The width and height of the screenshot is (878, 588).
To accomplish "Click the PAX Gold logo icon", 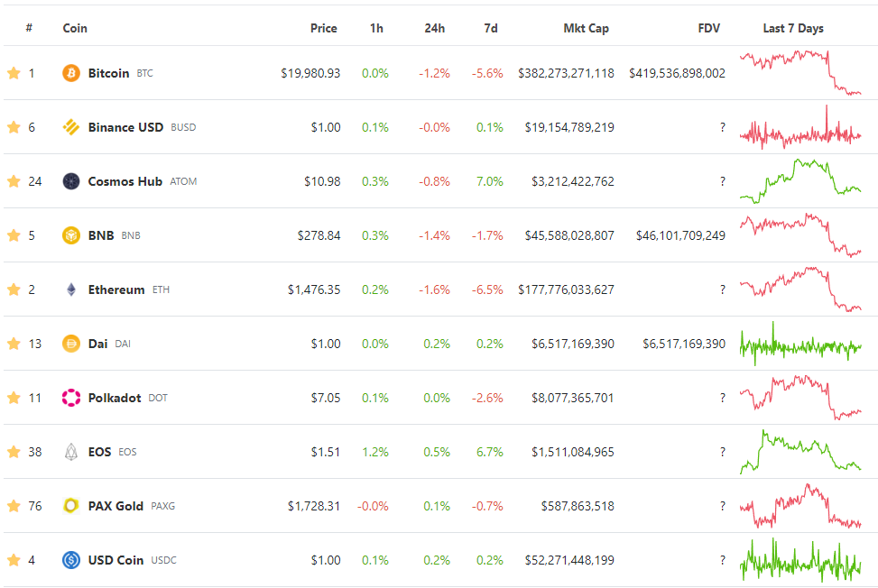I will (x=71, y=506).
